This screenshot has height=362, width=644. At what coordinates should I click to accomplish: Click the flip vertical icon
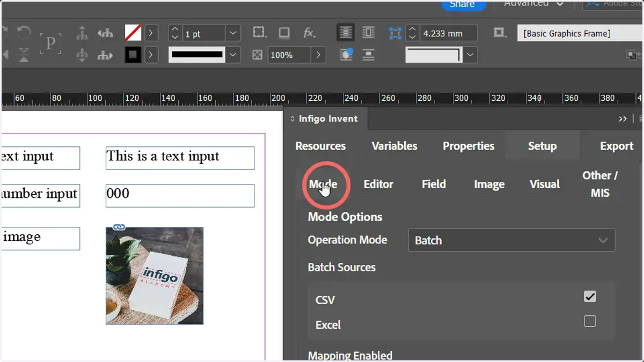[x=24, y=55]
